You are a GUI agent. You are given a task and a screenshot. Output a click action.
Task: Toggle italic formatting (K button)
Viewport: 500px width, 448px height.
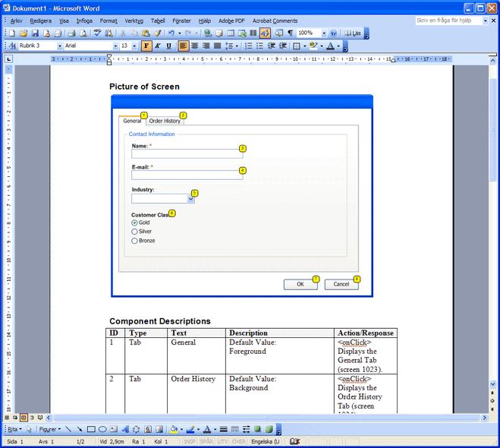coord(158,46)
